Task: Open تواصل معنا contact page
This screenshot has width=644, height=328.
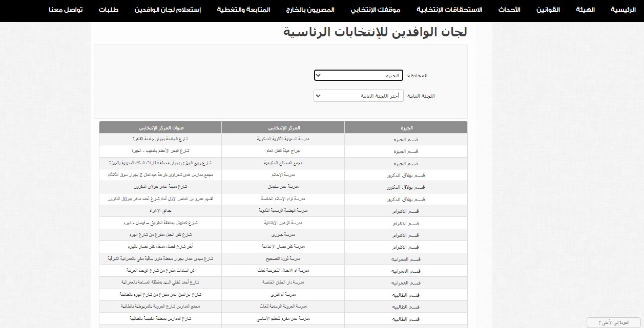Action: click(x=66, y=10)
